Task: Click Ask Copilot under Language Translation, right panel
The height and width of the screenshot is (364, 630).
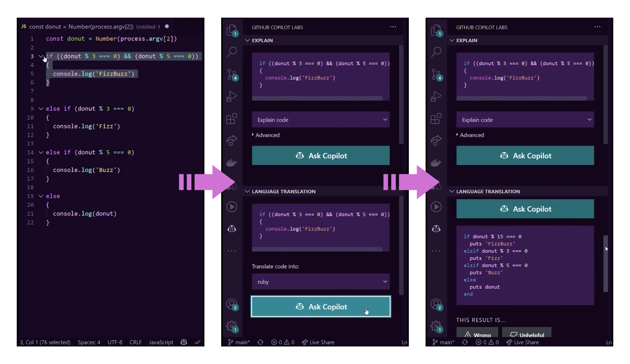Action: 525,209
